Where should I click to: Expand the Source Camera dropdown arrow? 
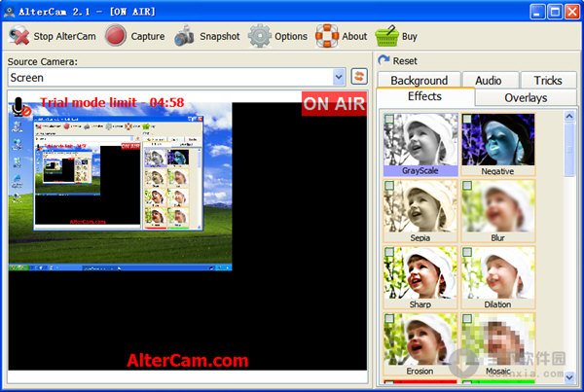point(339,77)
